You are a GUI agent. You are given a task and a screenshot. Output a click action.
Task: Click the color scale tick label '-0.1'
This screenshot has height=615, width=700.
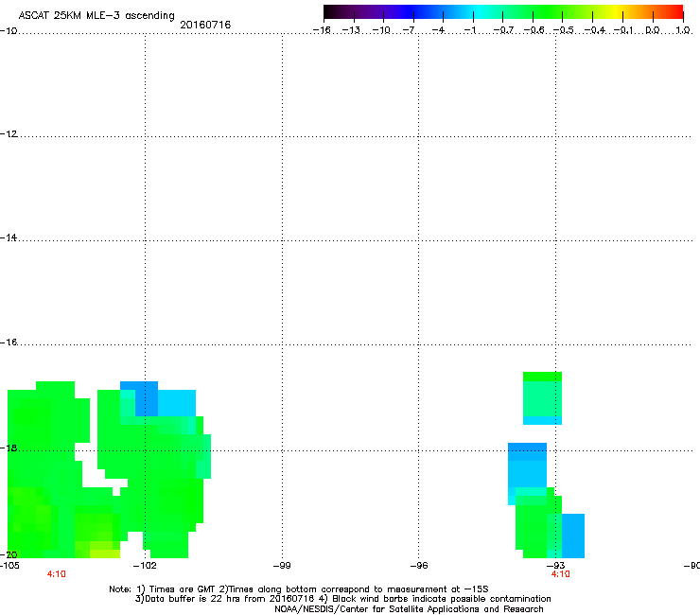point(623,30)
